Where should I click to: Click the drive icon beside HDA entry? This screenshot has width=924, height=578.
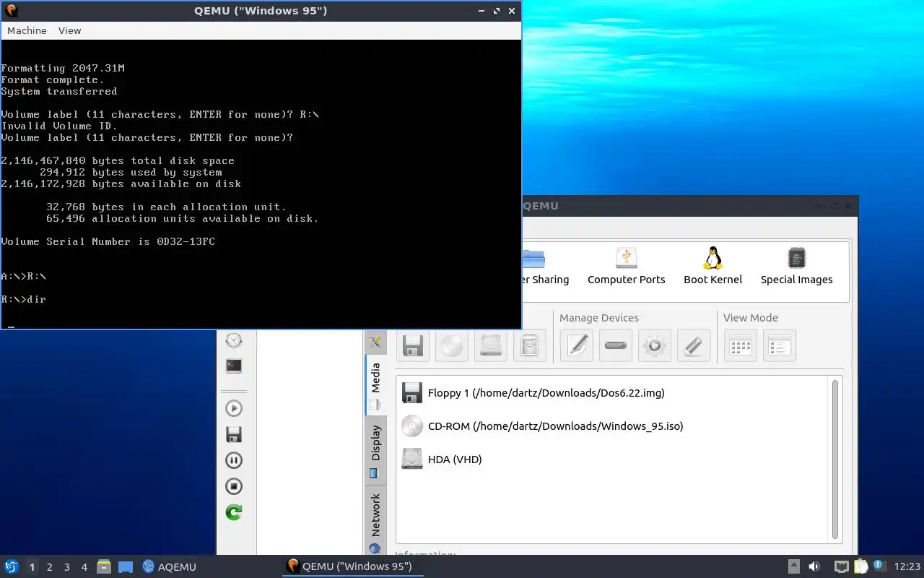click(x=412, y=459)
